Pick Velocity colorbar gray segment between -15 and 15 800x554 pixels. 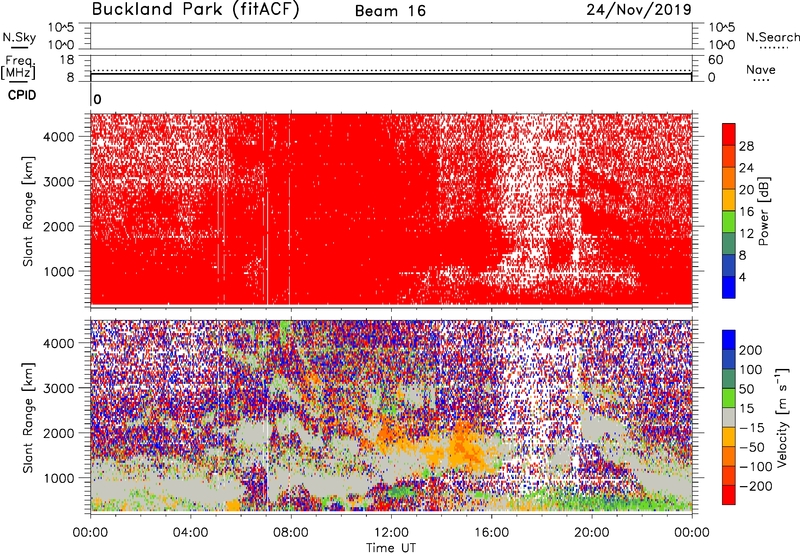coord(729,418)
